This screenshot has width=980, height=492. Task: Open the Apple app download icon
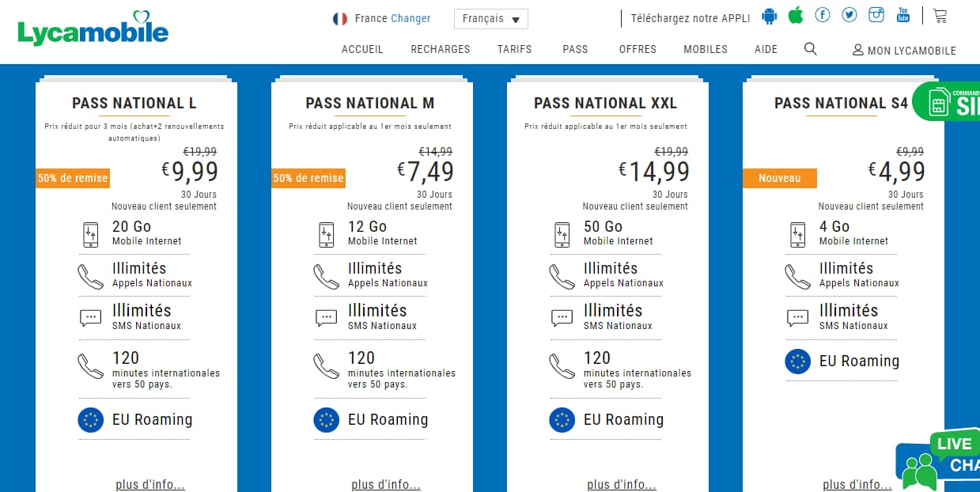(796, 16)
